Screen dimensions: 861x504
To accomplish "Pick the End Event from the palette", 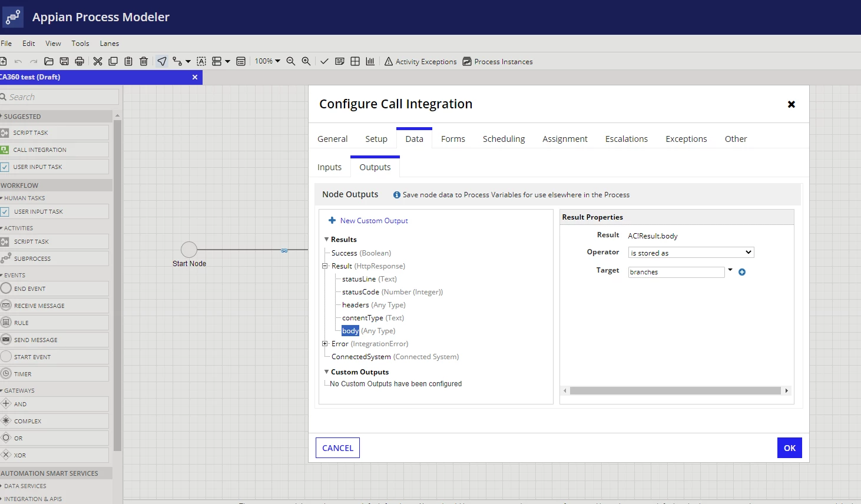I will pos(54,289).
